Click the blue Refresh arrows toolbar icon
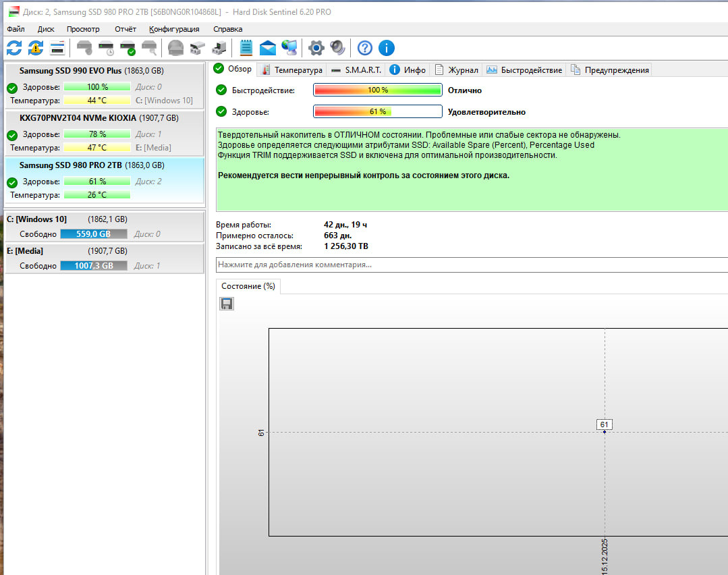 [14, 48]
